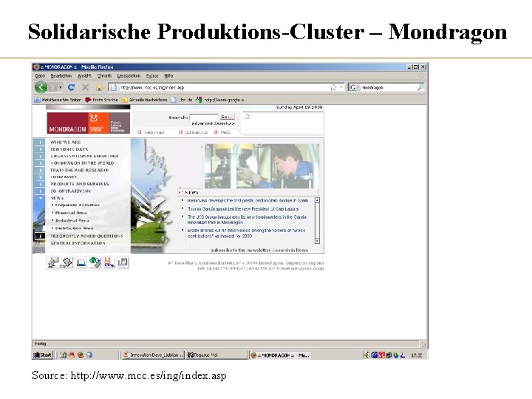Viewport: 532px width, 399px height.
Task: Click the grey stop loading X icon
Action: [85, 87]
